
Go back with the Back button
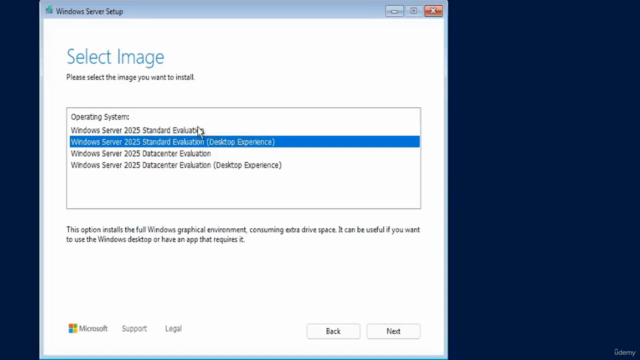333,331
